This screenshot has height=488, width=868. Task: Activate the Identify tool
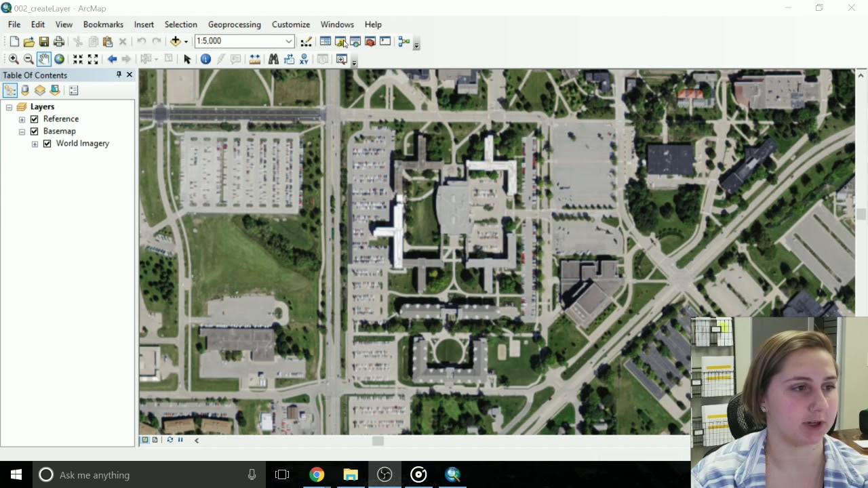205,59
